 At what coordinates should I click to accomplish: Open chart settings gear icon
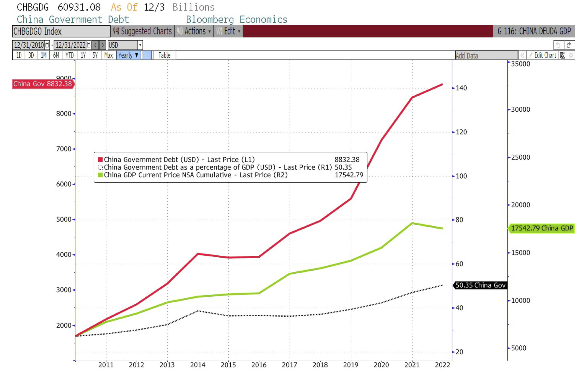[x=571, y=55]
